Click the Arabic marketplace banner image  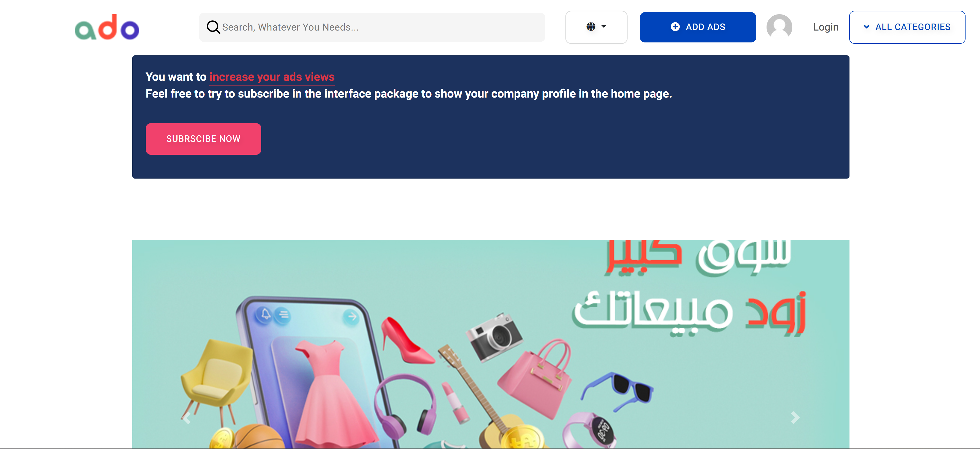pyautogui.click(x=490, y=344)
